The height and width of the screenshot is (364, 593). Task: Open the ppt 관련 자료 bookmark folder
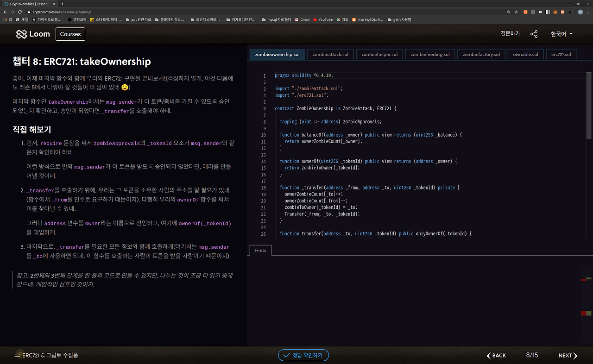pyautogui.click(x=138, y=19)
